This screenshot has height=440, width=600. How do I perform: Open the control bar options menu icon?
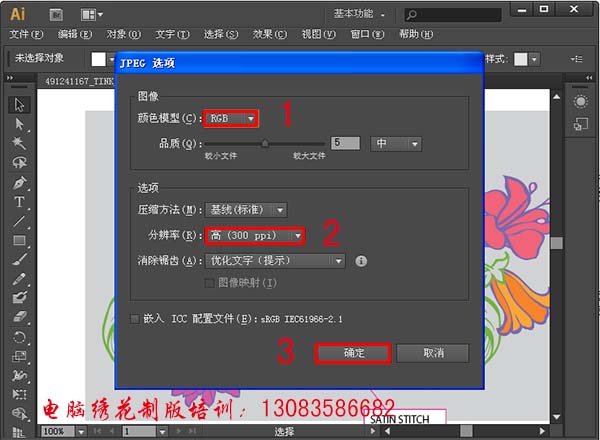[x=576, y=59]
